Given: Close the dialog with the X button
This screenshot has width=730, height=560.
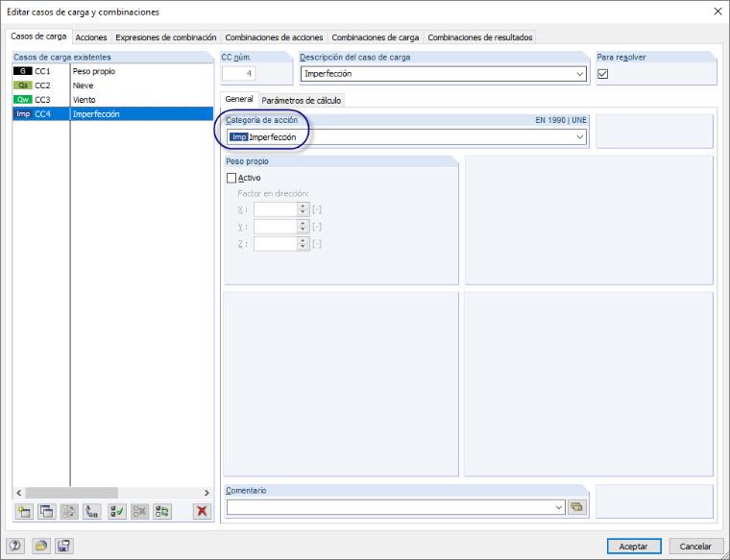Looking at the screenshot, I should click(718, 12).
